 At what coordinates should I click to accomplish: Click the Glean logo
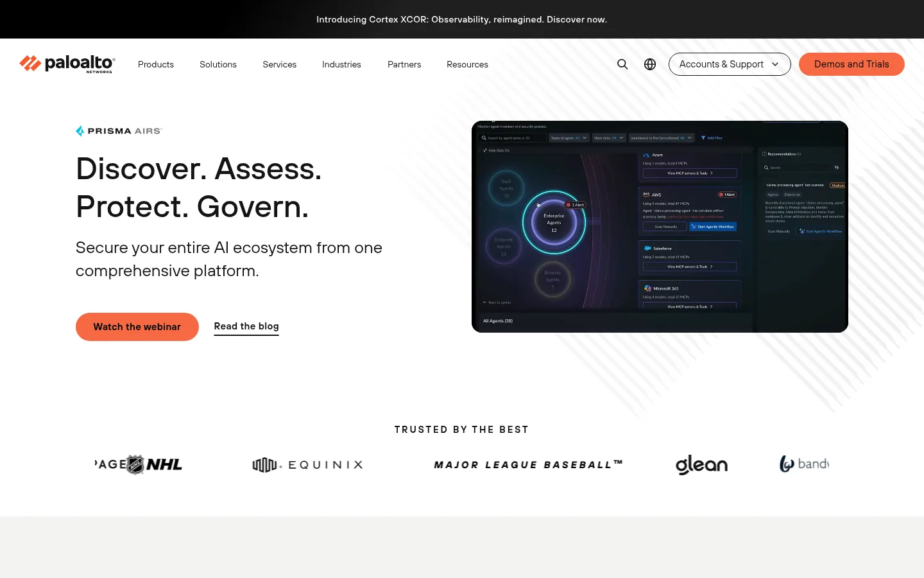pos(701,464)
